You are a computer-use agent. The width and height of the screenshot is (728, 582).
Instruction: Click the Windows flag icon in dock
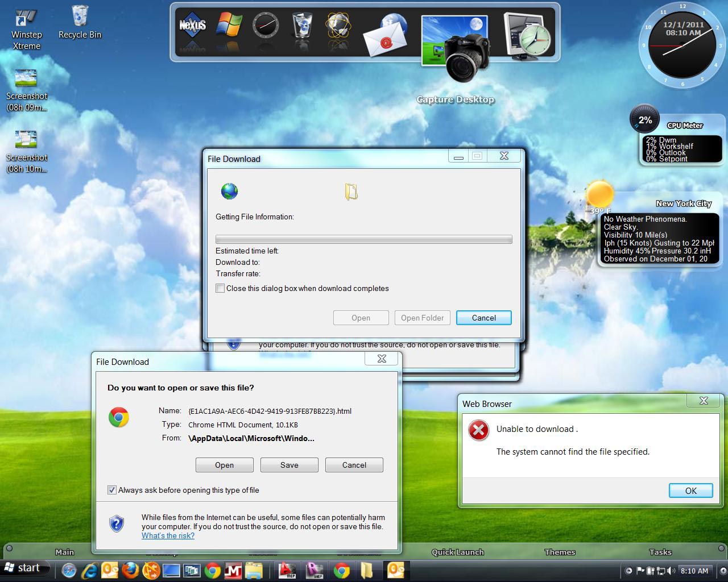click(229, 26)
